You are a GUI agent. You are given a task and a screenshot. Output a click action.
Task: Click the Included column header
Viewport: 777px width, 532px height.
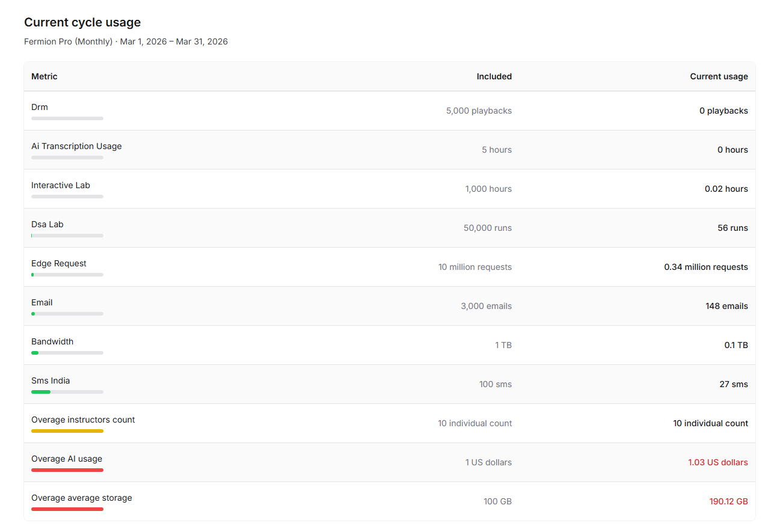tap(494, 76)
